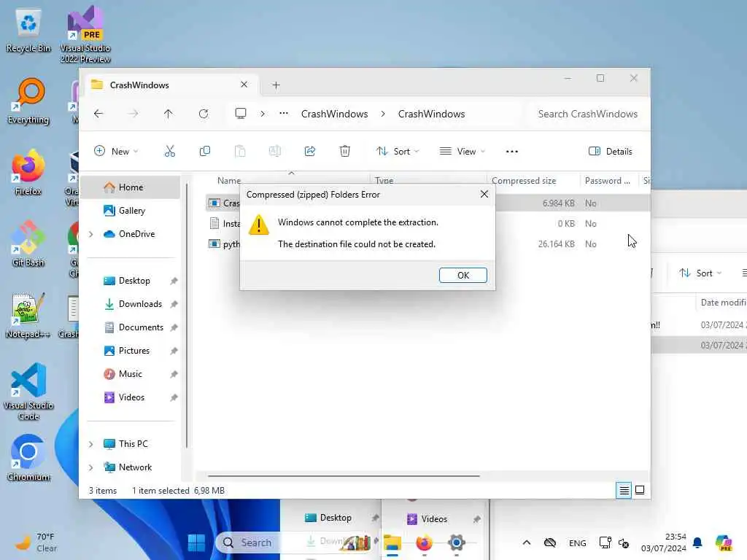This screenshot has width=747, height=560.
Task: Expand the chevron after the PC icon
Action: [263, 114]
